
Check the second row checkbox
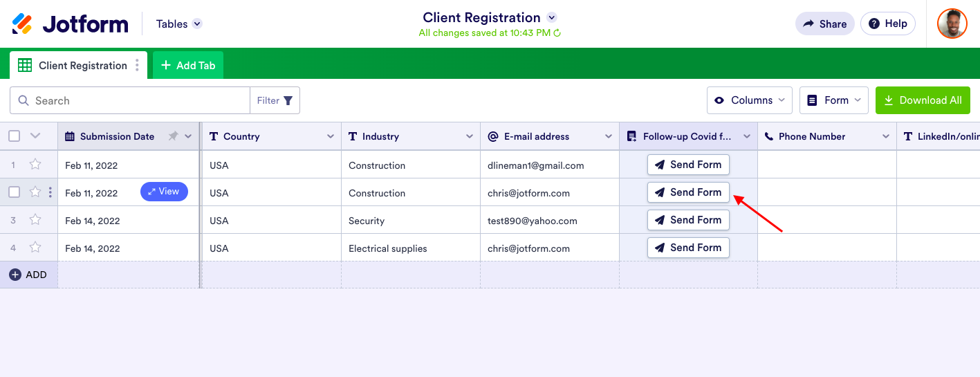coord(14,192)
